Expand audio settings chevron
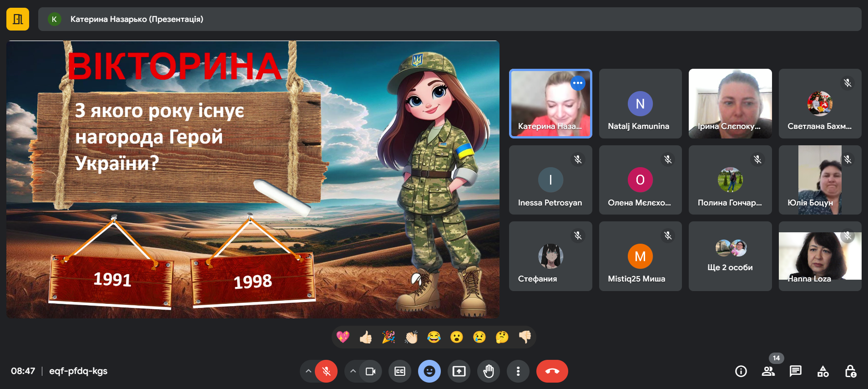The width and height of the screenshot is (868, 389). click(x=308, y=371)
